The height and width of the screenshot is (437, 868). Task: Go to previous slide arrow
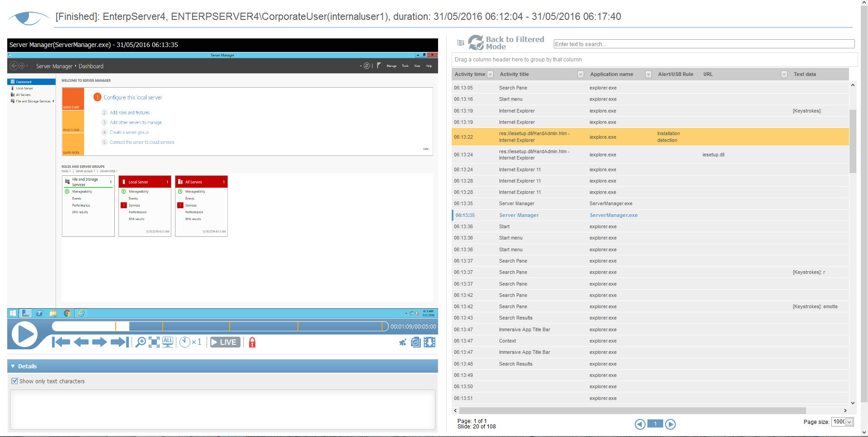[81, 342]
